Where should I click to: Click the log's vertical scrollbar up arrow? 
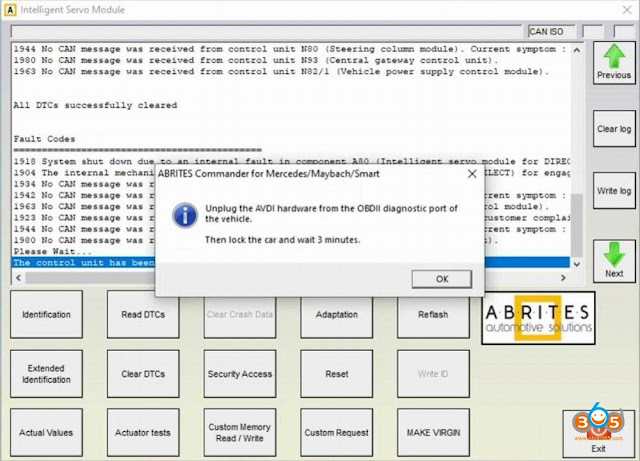point(576,50)
